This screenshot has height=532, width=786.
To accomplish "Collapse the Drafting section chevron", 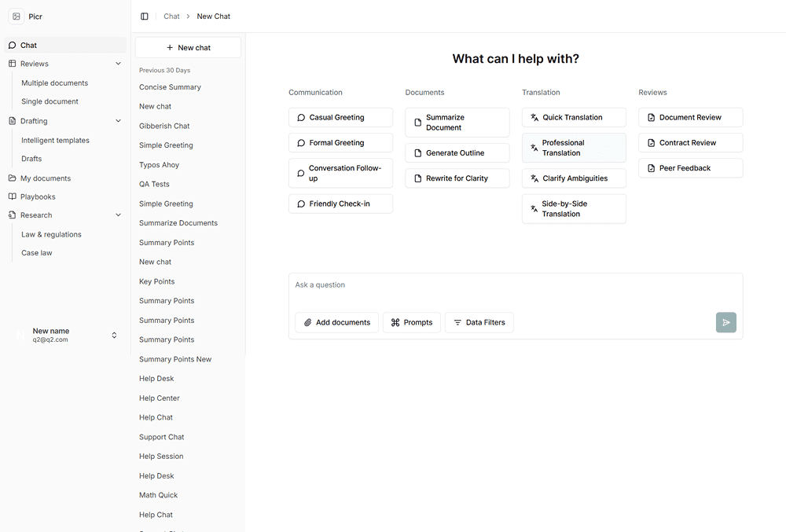I will (x=119, y=121).
